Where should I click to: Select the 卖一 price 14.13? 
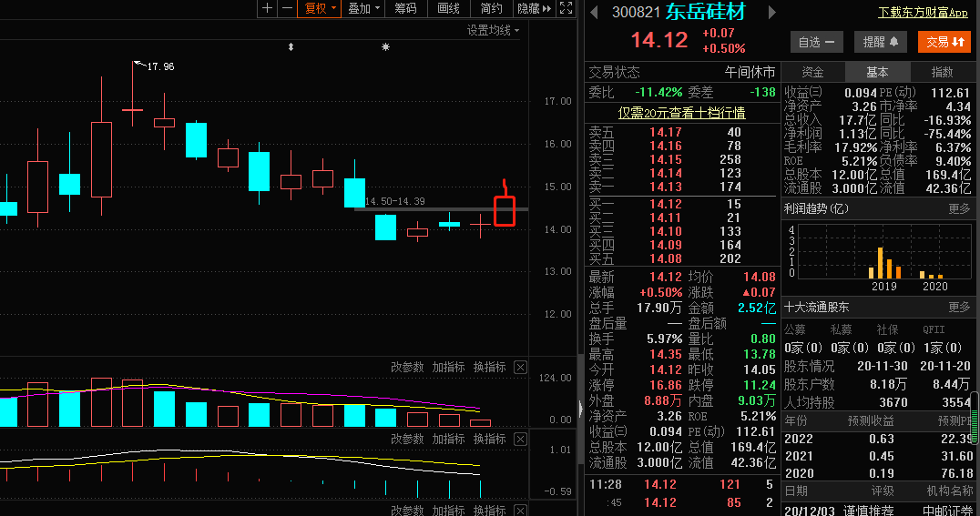(x=665, y=187)
